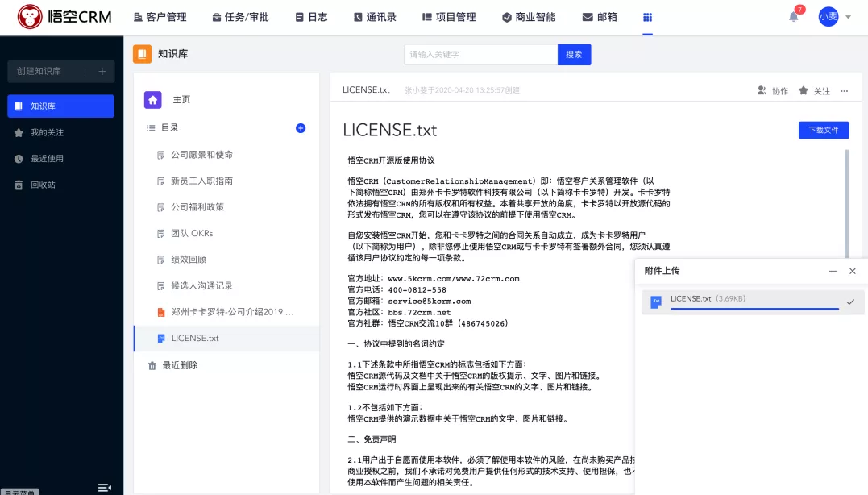The width and height of the screenshot is (868, 495).
Task: Focus the keyword search field
Action: pos(480,54)
